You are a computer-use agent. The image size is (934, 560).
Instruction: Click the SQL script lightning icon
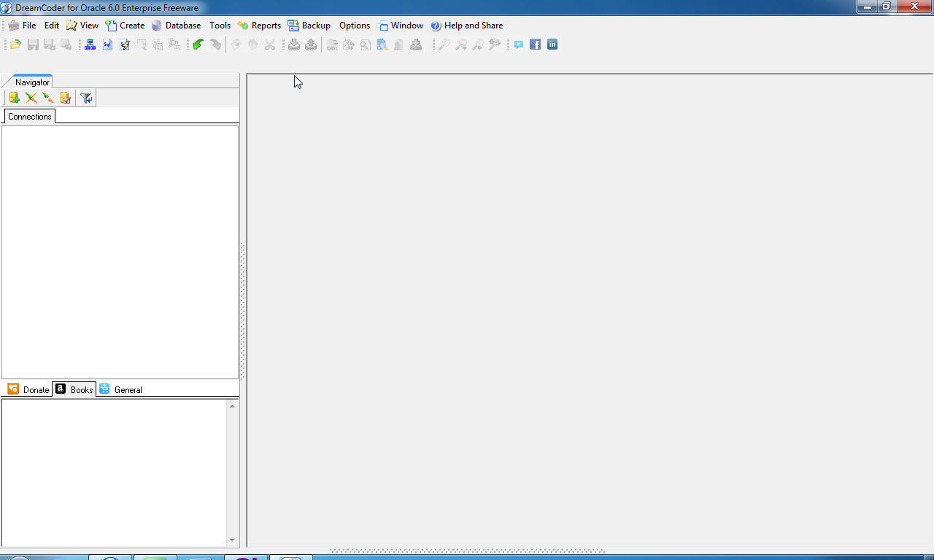coord(125,44)
